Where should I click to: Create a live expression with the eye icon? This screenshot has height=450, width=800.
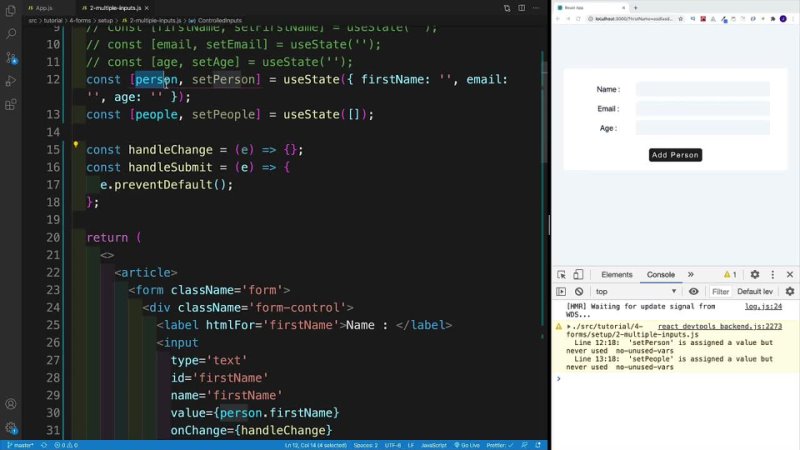pyautogui.click(x=693, y=291)
